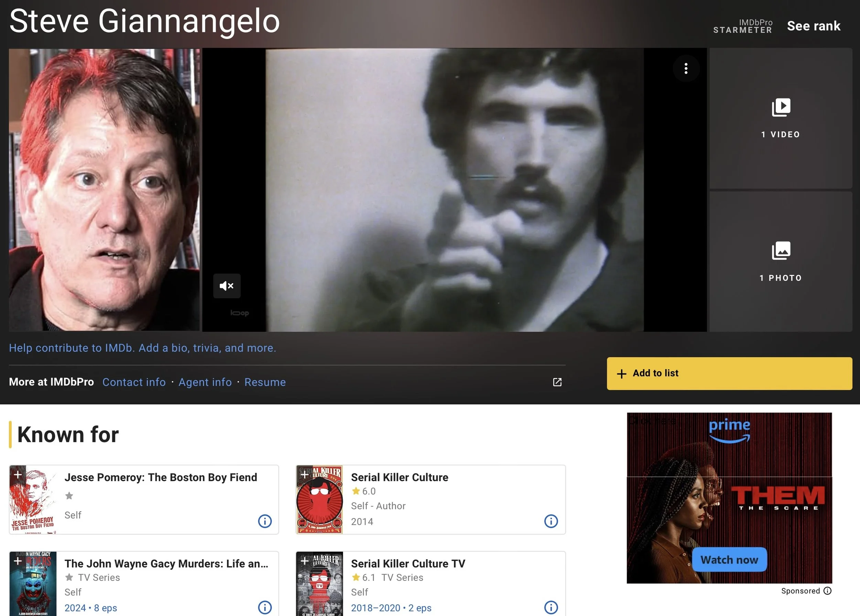860x616 pixels.
Task: Add Jesse Pomeroy poster to watchlist
Action: 18,475
